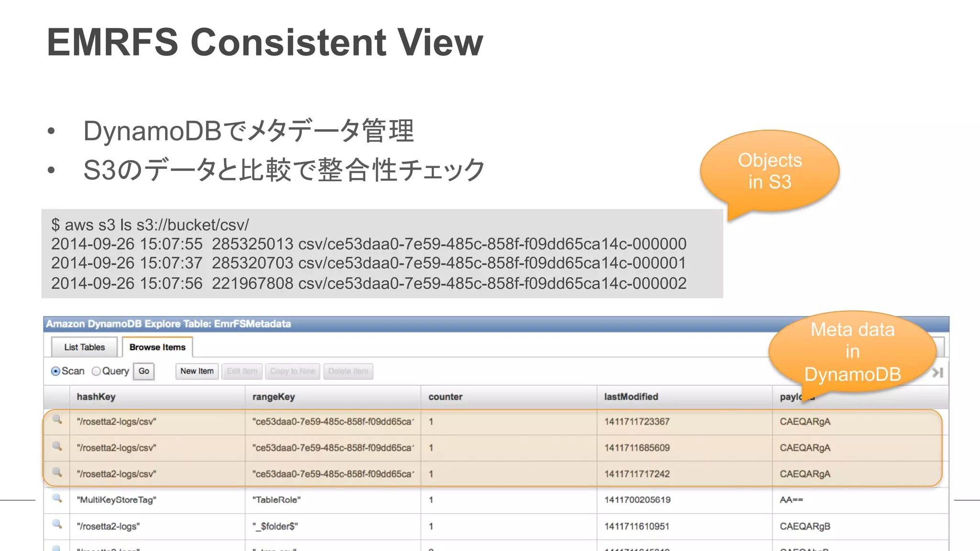Click the S3 listing line ending 000000
The width and height of the screenshot is (980, 551).
[x=369, y=244]
